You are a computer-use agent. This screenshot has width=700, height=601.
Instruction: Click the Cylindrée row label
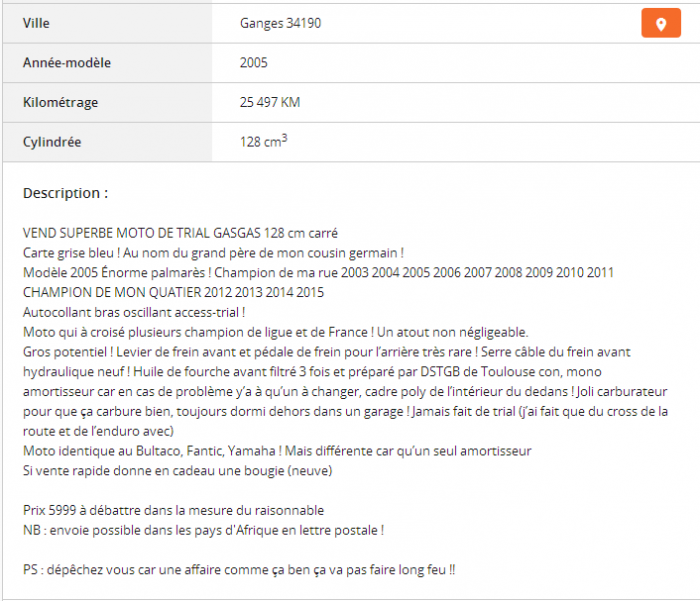(52, 142)
